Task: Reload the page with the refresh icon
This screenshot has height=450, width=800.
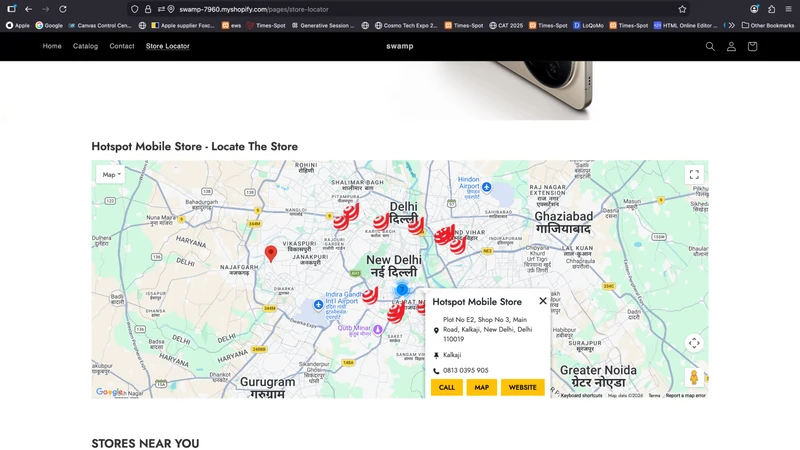Action: 63,9
